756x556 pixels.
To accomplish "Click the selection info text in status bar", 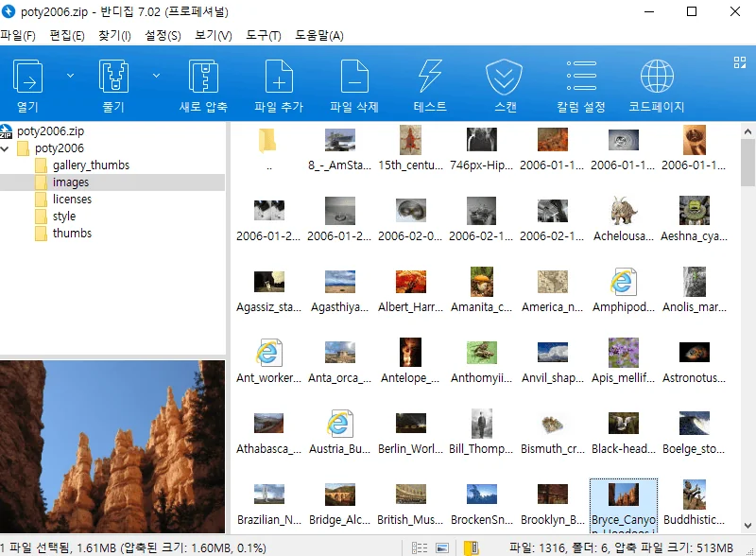I will point(133,547).
